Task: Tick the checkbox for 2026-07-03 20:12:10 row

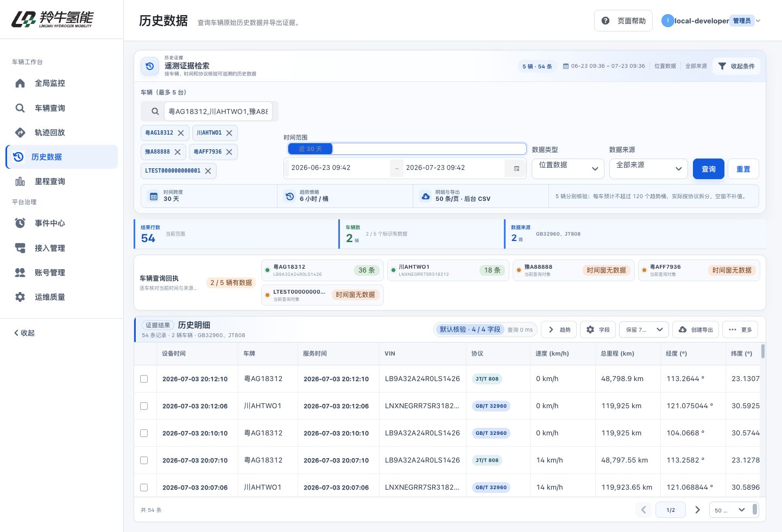Action: (x=144, y=379)
